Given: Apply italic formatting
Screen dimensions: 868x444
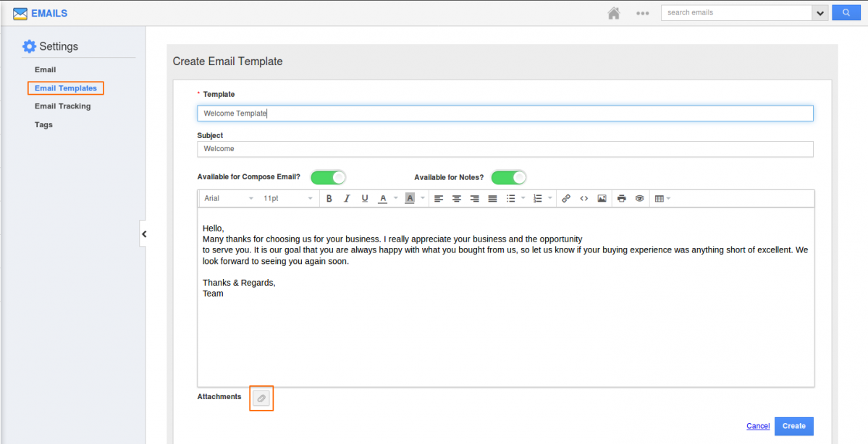Looking at the screenshot, I should point(347,198).
